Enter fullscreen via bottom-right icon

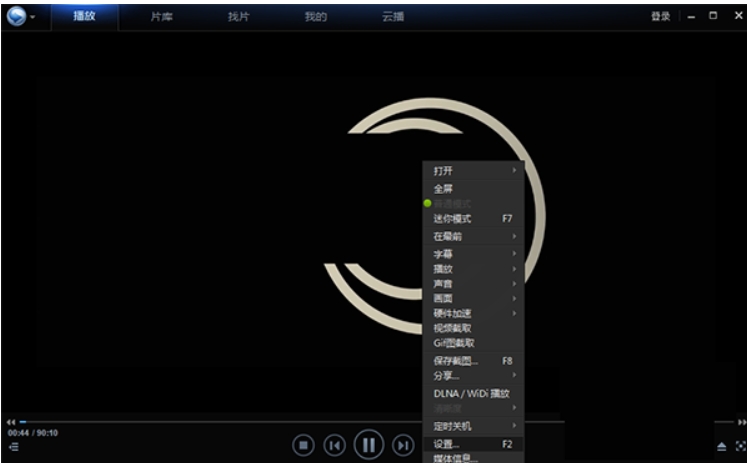click(x=740, y=446)
